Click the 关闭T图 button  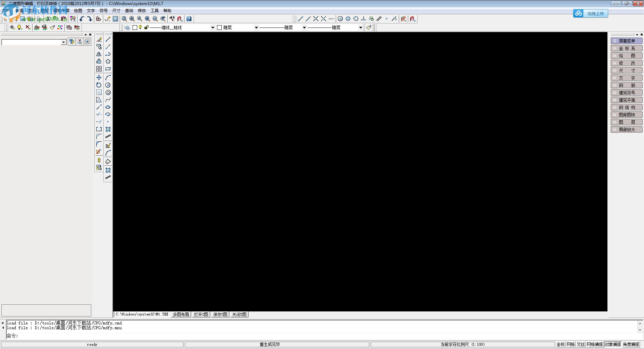(x=239, y=314)
